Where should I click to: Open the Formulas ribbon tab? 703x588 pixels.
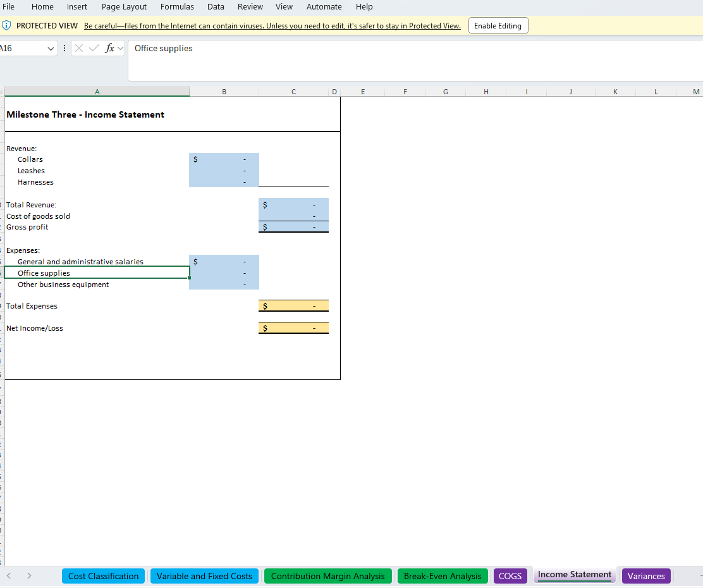click(x=177, y=7)
